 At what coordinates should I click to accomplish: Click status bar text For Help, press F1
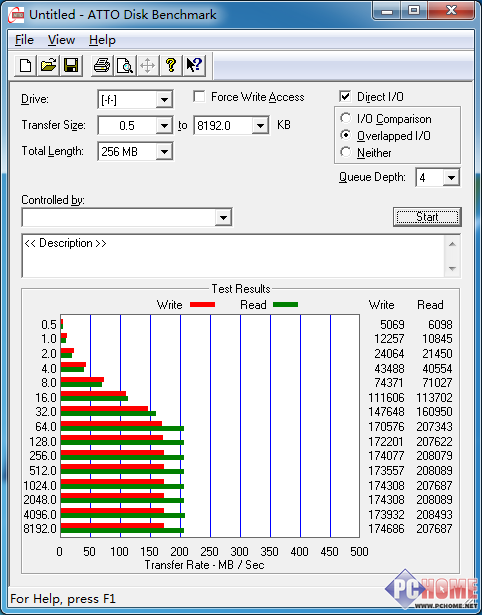[63, 599]
